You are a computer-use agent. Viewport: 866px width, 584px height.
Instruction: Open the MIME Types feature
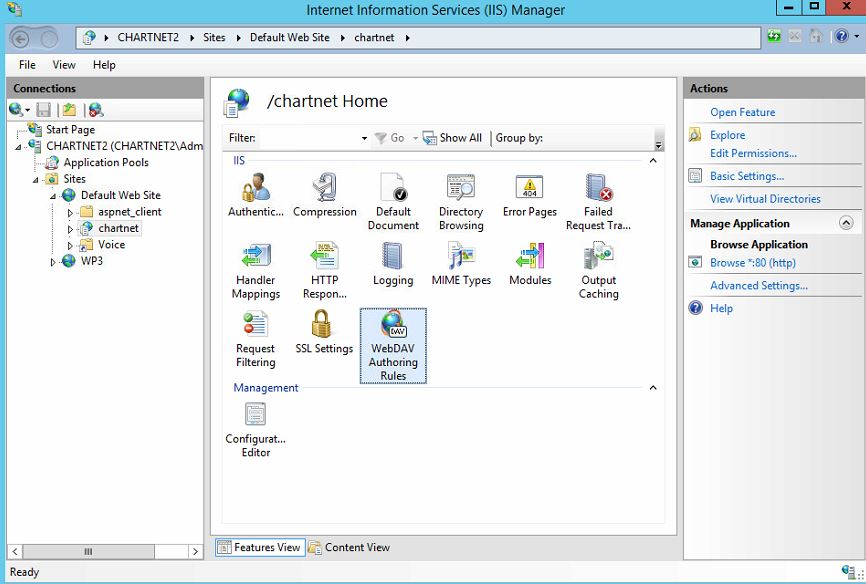[x=461, y=264]
